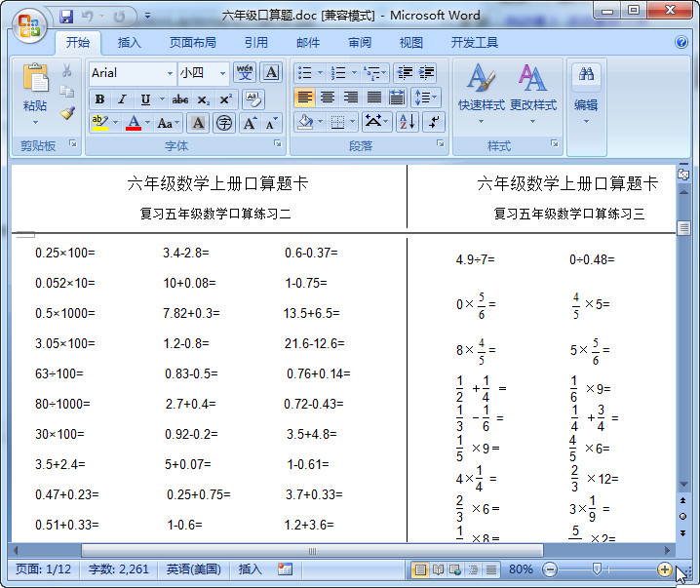
Task: Switch to the Review (审阅) tab
Action: point(360,42)
